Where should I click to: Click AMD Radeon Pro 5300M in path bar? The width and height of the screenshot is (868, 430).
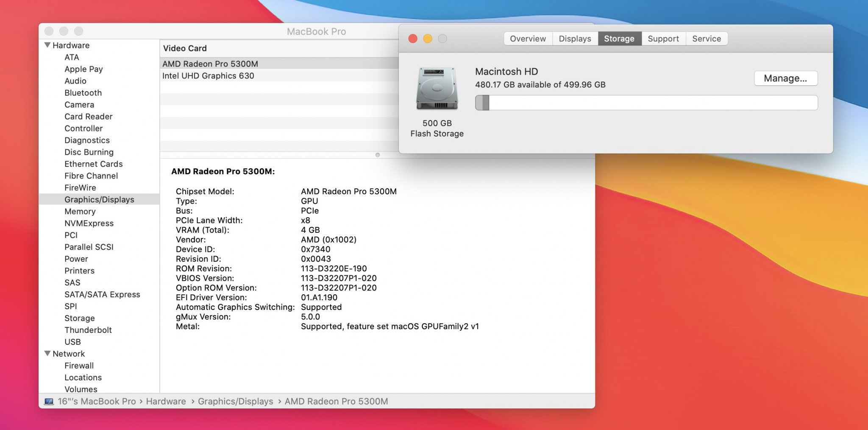(x=336, y=402)
